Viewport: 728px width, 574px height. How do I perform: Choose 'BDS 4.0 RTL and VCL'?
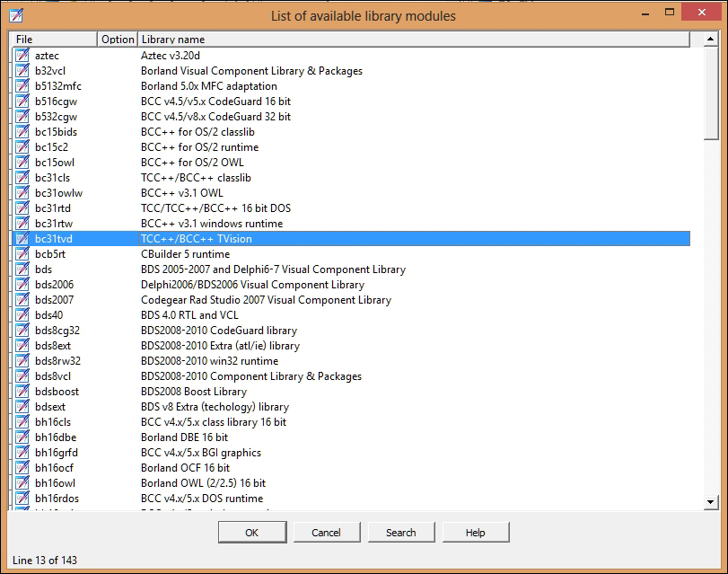coord(189,315)
